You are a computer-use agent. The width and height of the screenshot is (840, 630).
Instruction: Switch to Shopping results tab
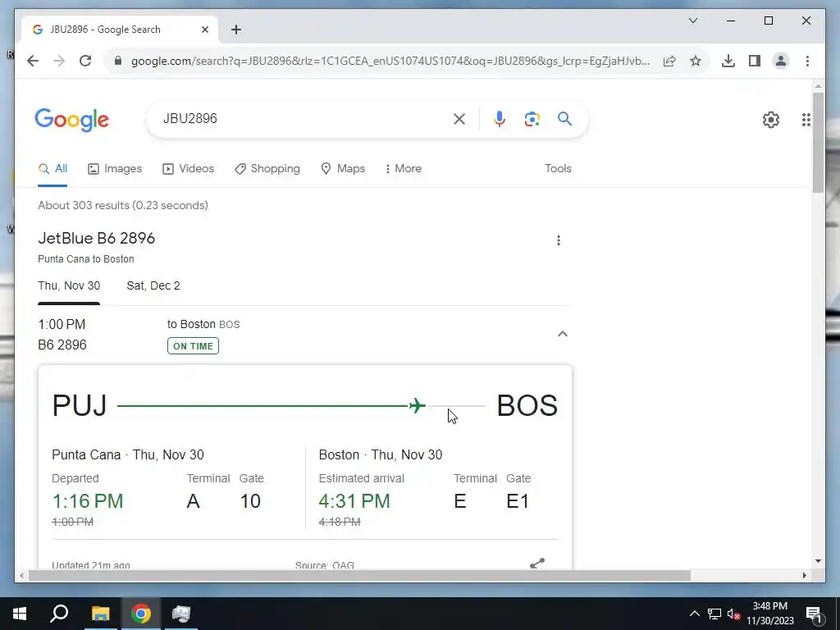(x=267, y=169)
